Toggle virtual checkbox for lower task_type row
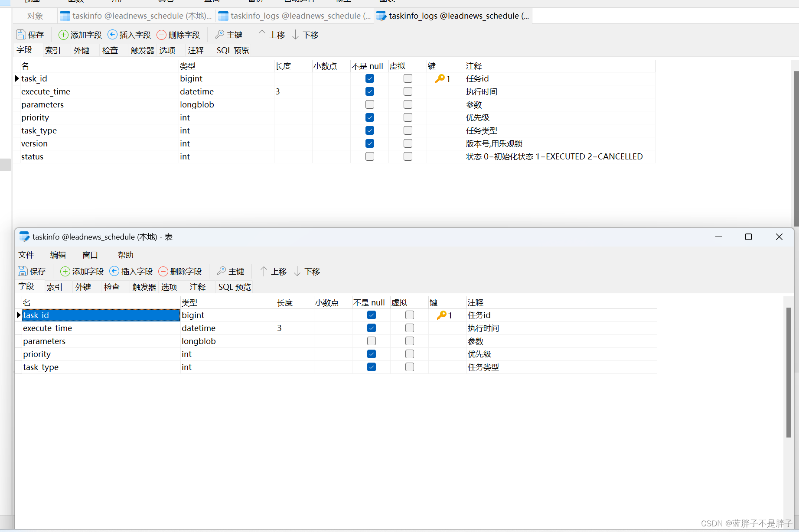799x532 pixels. [410, 367]
